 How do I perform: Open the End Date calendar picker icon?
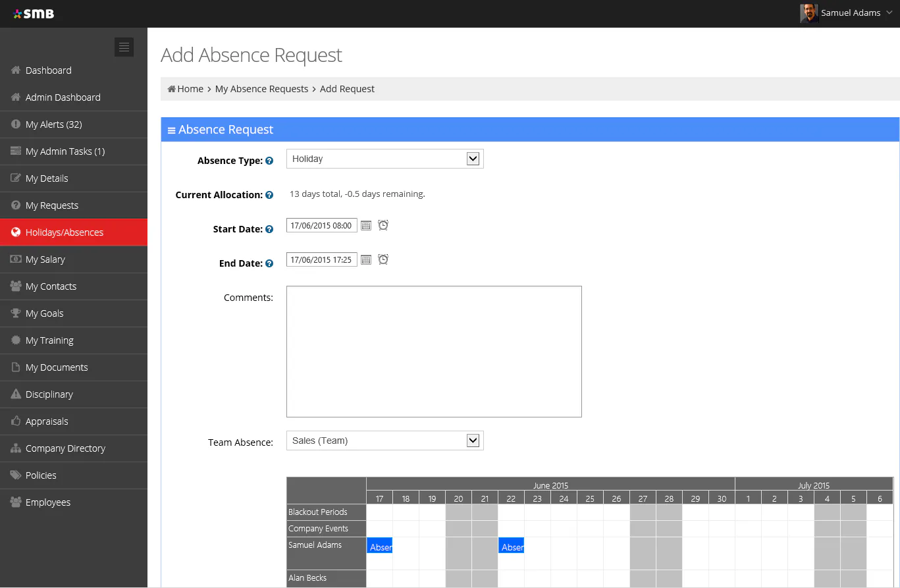click(366, 260)
